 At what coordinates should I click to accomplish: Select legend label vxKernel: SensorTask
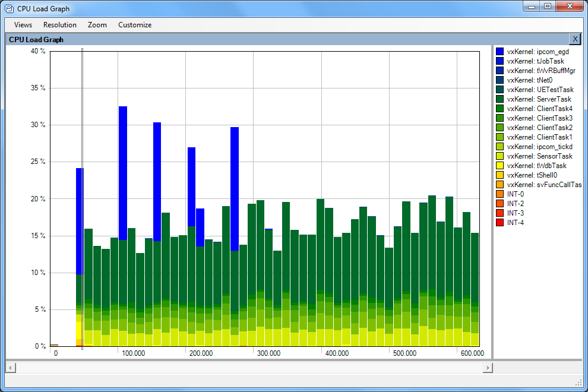pyautogui.click(x=540, y=156)
